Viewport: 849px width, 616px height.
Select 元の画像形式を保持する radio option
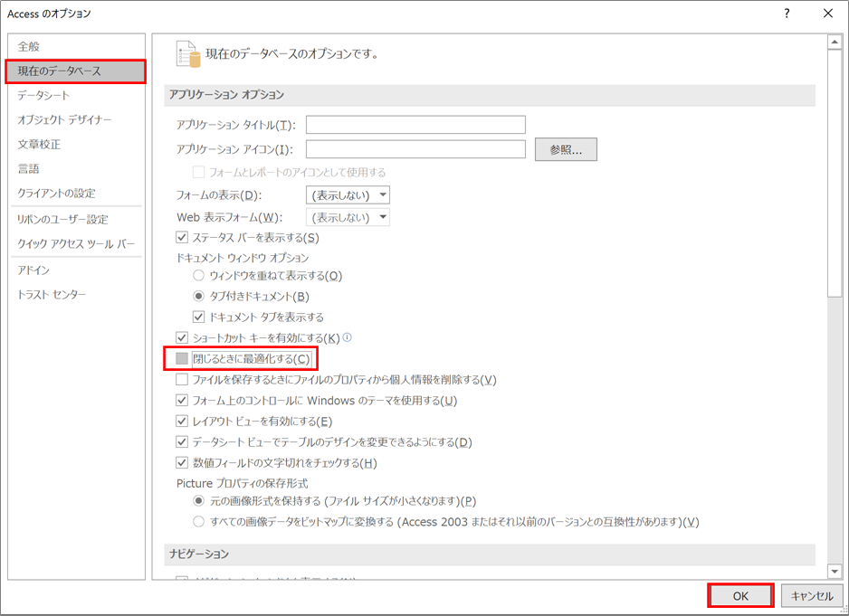(x=199, y=501)
